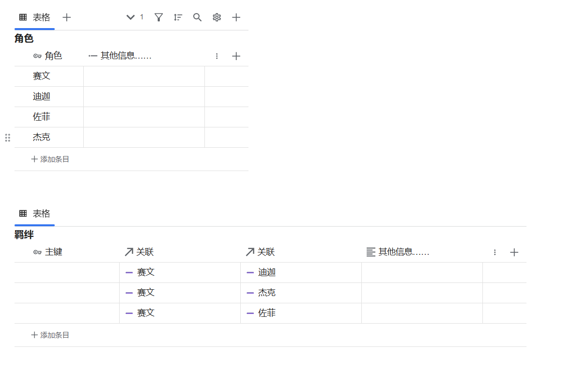This screenshot has height=375, width=588.
Task: Click 主键 column header
Action: click(48, 252)
